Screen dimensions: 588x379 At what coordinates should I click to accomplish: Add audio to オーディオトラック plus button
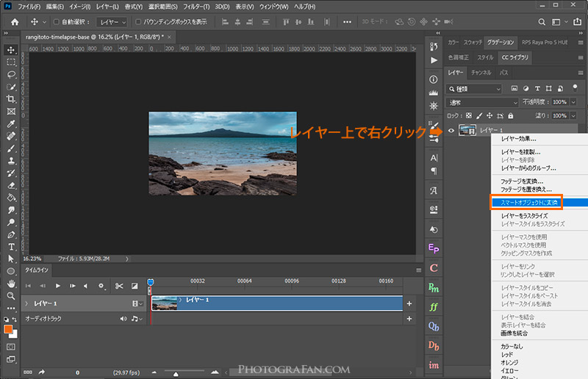click(409, 319)
